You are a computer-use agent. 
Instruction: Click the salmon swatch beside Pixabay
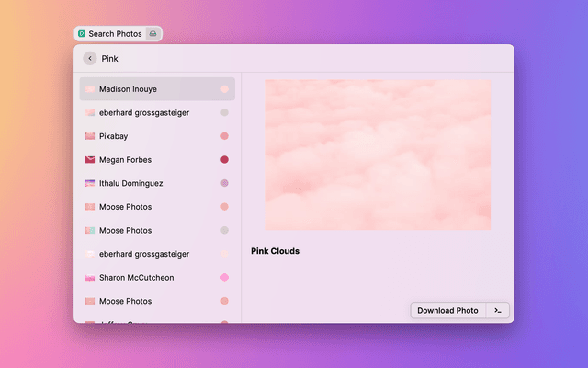click(x=224, y=136)
